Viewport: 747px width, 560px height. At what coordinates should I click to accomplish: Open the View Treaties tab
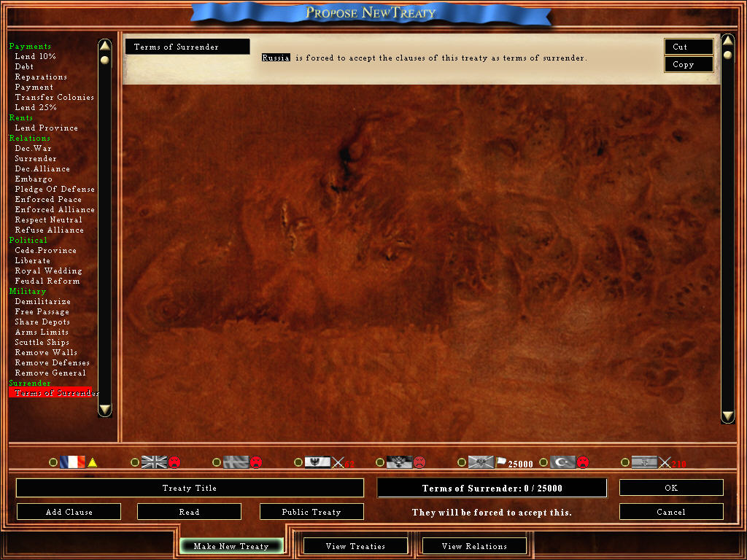[355, 546]
